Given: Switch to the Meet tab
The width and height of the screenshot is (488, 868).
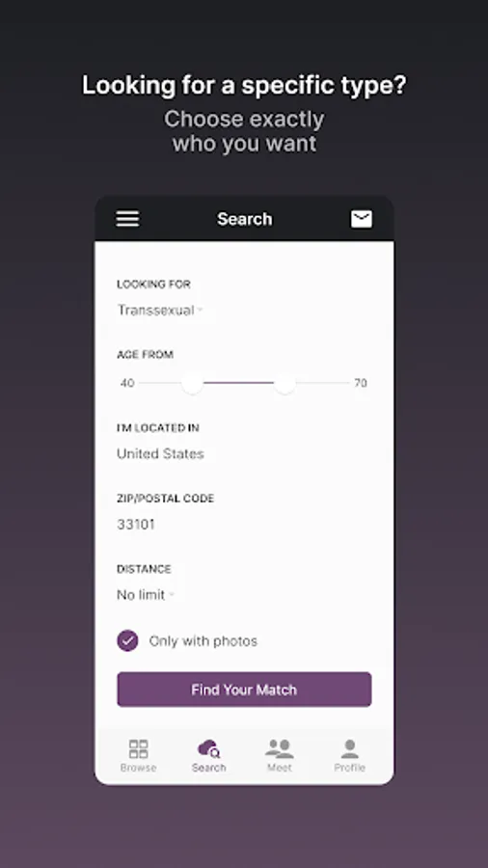Looking at the screenshot, I should click(x=280, y=755).
